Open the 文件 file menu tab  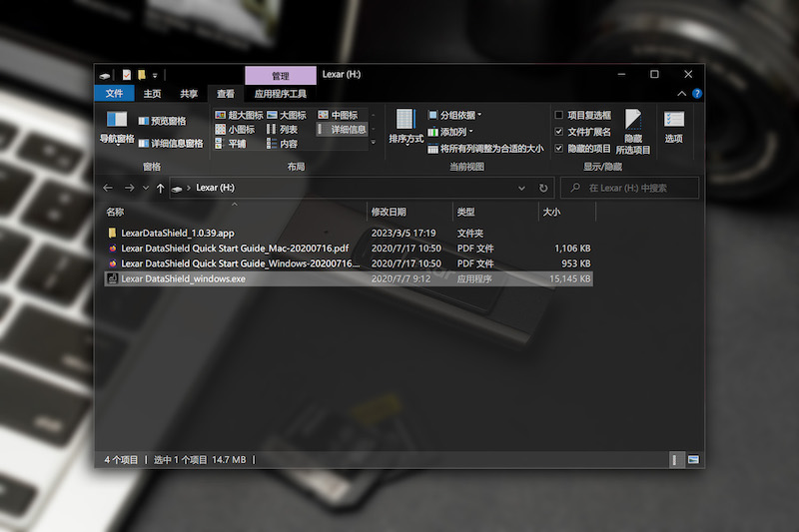tap(114, 94)
